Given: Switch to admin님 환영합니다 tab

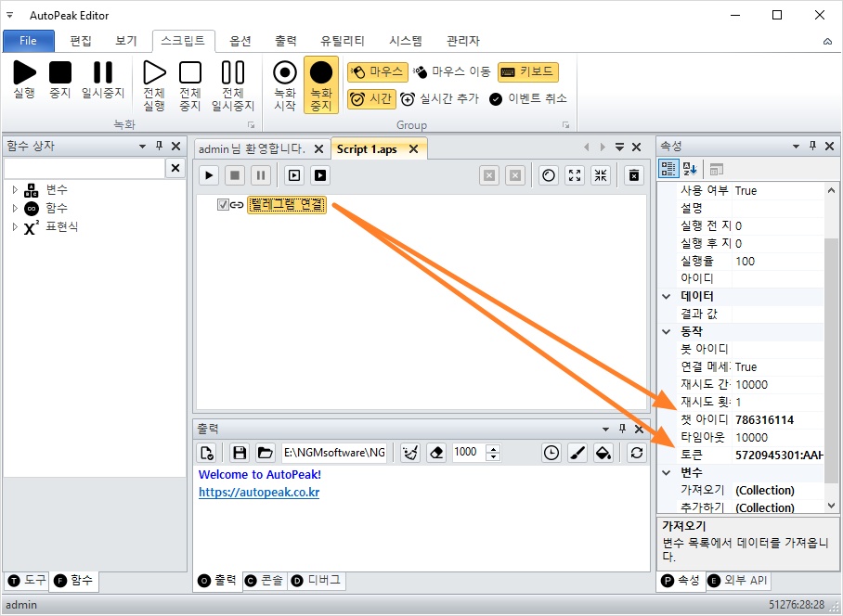Looking at the screenshot, I should pyautogui.click(x=252, y=148).
